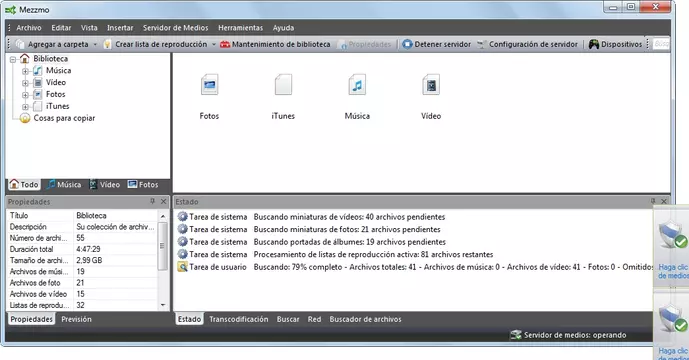Switch to the Fotos library tab
The width and height of the screenshot is (689, 360).
[x=143, y=185]
